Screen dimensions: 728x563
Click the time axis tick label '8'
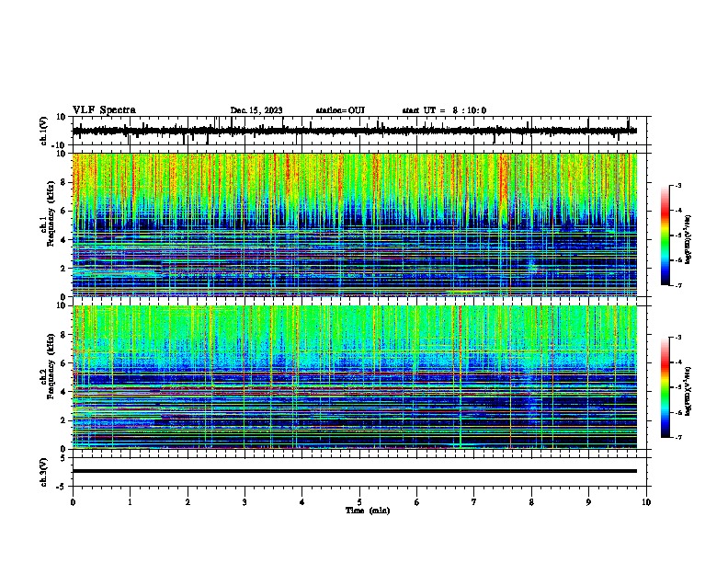tap(531, 502)
